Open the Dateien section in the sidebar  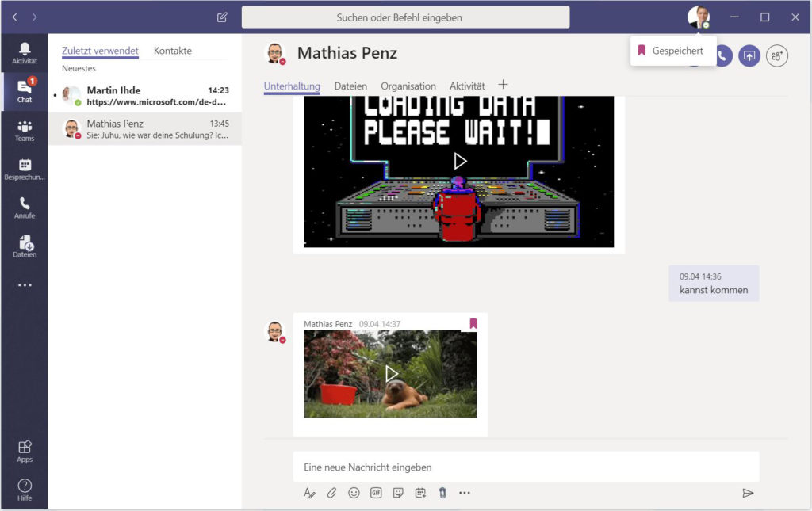tap(25, 246)
